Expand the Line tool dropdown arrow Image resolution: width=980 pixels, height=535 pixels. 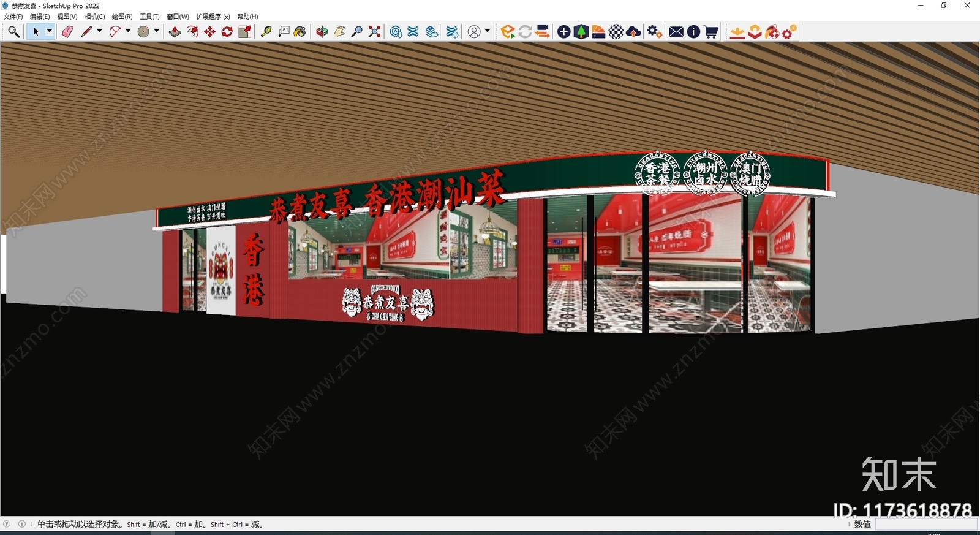[99, 31]
